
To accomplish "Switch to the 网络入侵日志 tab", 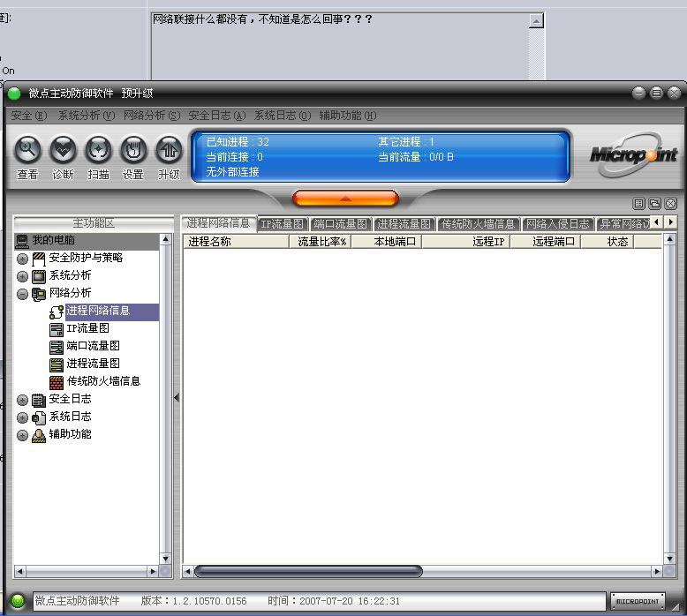I will point(558,224).
